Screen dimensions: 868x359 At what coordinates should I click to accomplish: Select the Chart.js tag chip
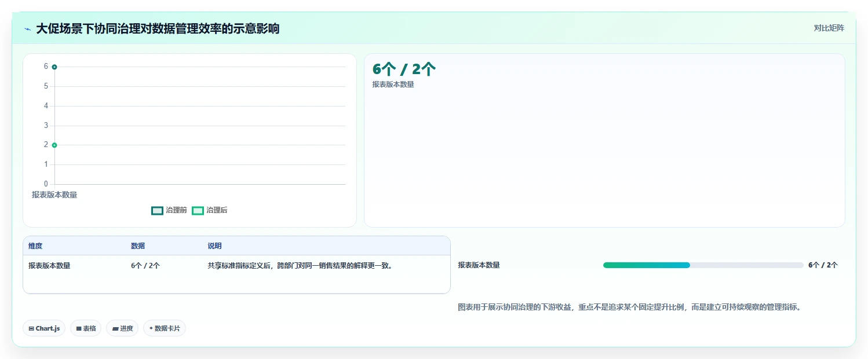(x=45, y=328)
